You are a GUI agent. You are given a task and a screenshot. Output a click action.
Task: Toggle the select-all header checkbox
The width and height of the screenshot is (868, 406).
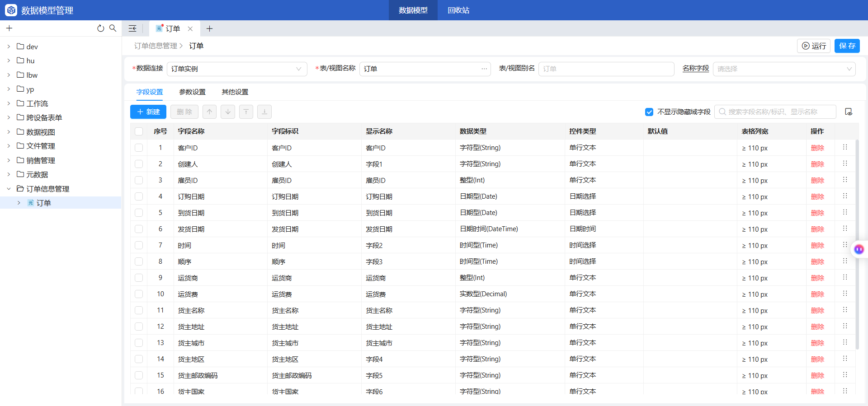click(139, 131)
